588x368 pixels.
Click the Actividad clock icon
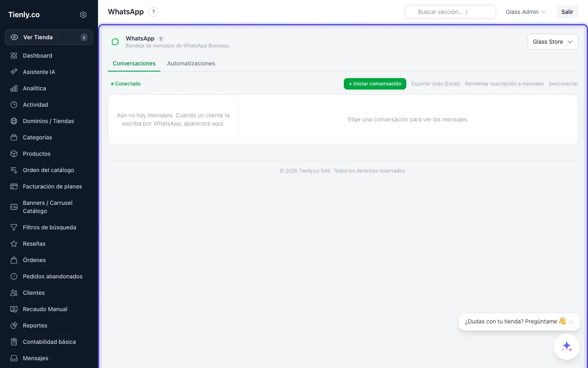(x=14, y=105)
